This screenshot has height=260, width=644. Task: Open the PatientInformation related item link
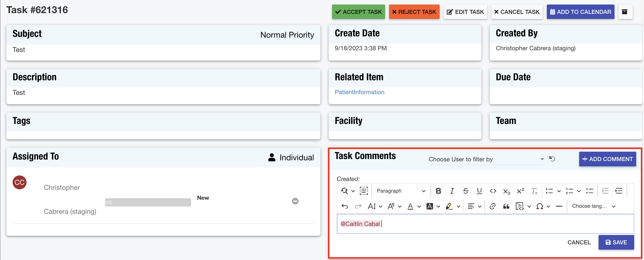(359, 92)
